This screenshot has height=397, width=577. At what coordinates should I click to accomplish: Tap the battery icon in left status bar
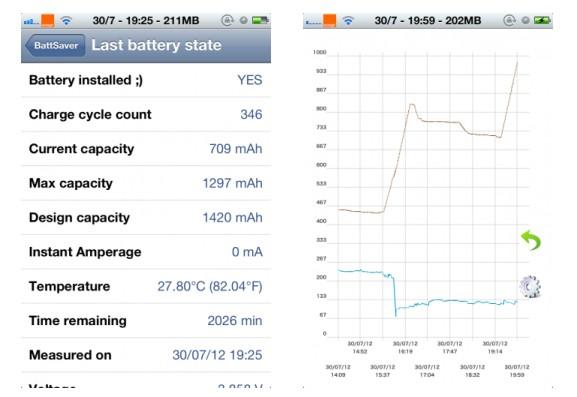(260, 20)
